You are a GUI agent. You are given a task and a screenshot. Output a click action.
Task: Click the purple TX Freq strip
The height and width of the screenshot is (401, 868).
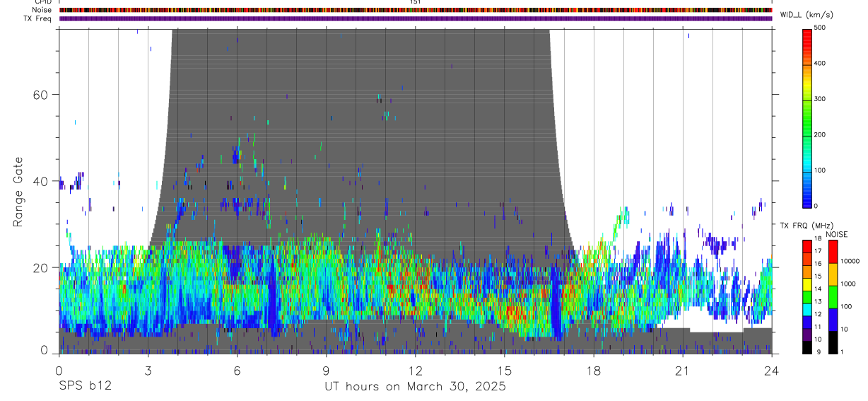[416, 18]
